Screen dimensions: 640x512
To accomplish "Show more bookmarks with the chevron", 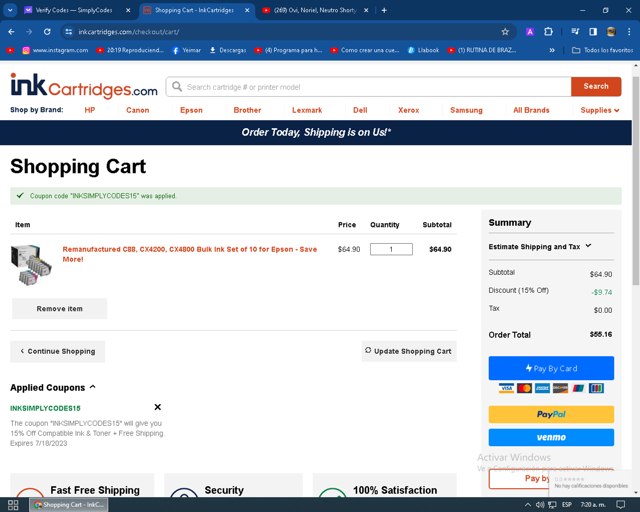I will click(x=552, y=50).
